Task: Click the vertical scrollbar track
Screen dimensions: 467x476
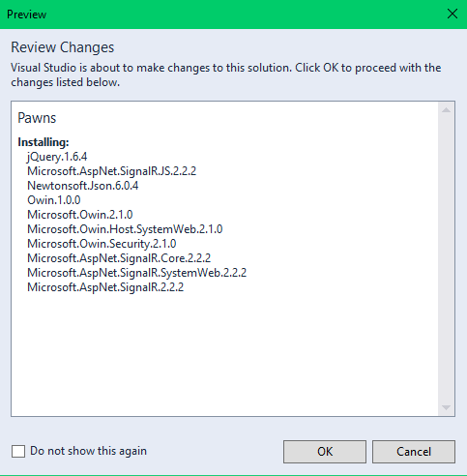Action: (x=446, y=259)
